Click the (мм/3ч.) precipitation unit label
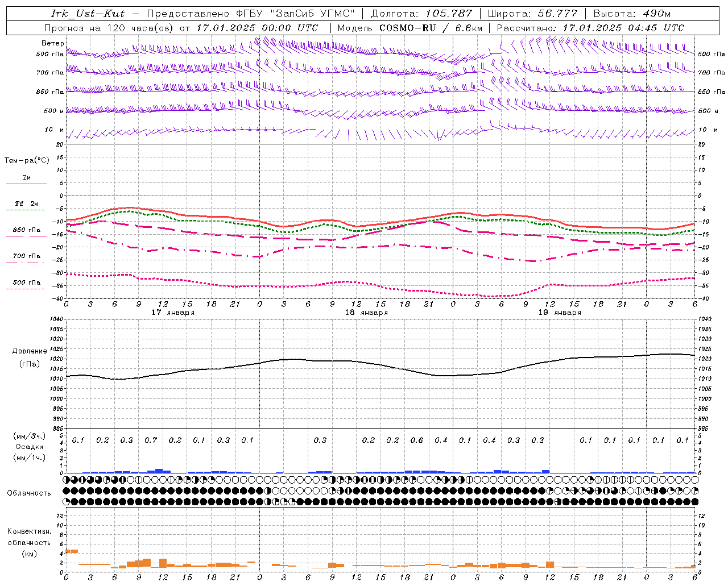Screen dimensions: 728x582 pos(30,436)
